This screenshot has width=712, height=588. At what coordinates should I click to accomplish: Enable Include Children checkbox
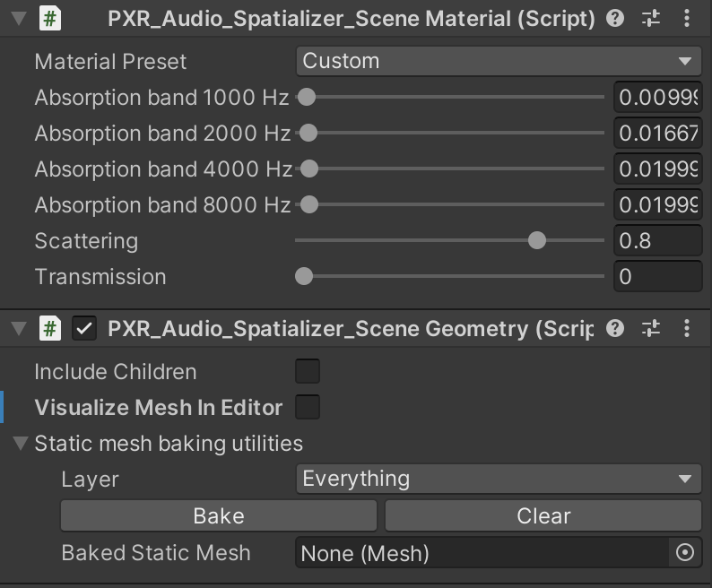tap(308, 371)
